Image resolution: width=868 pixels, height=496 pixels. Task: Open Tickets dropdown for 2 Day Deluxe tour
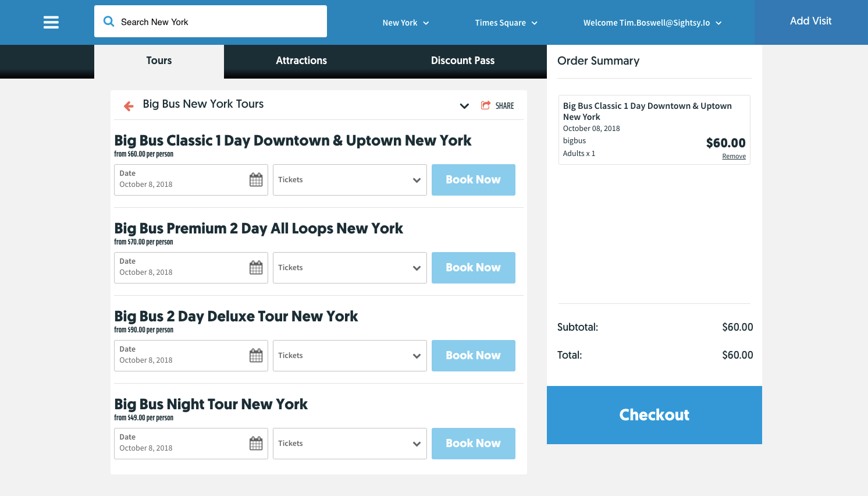pyautogui.click(x=350, y=356)
